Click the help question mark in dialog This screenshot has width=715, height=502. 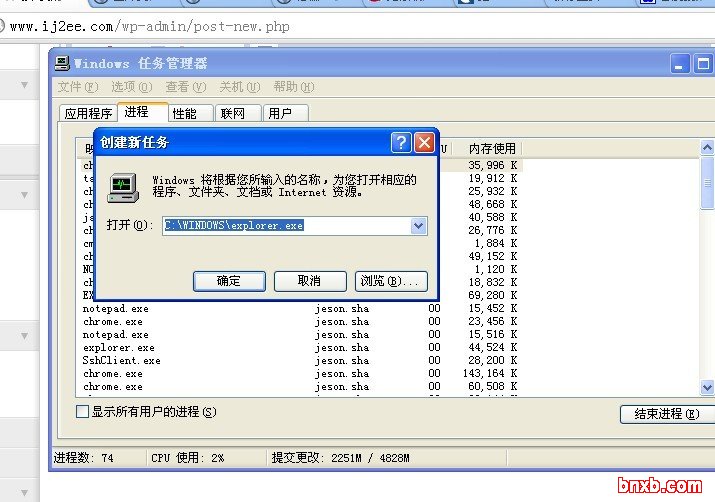(401, 142)
